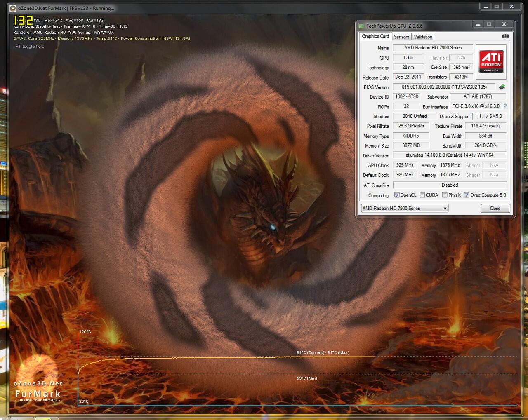Click the Technology field 28 nm
This screenshot has width=528, height=420.
coord(408,67)
